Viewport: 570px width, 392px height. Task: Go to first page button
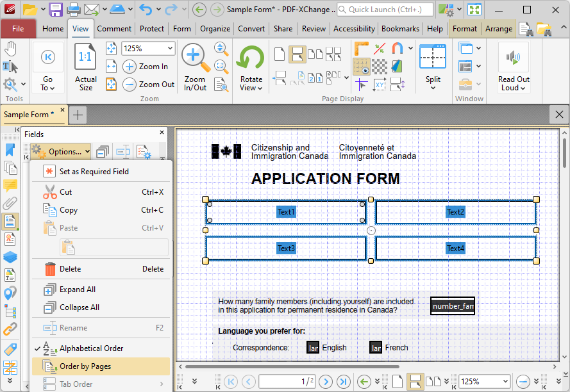(230, 382)
